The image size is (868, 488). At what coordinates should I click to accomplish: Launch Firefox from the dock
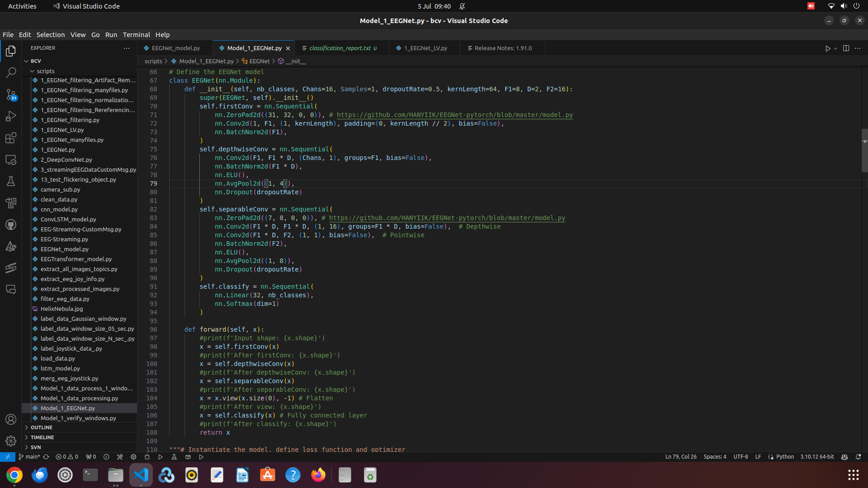point(319,475)
